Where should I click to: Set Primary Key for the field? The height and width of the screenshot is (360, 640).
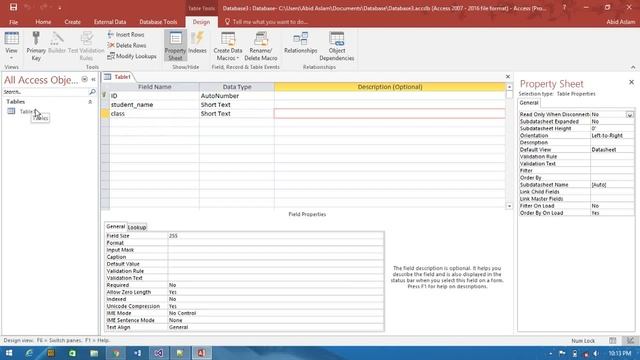(x=36, y=46)
